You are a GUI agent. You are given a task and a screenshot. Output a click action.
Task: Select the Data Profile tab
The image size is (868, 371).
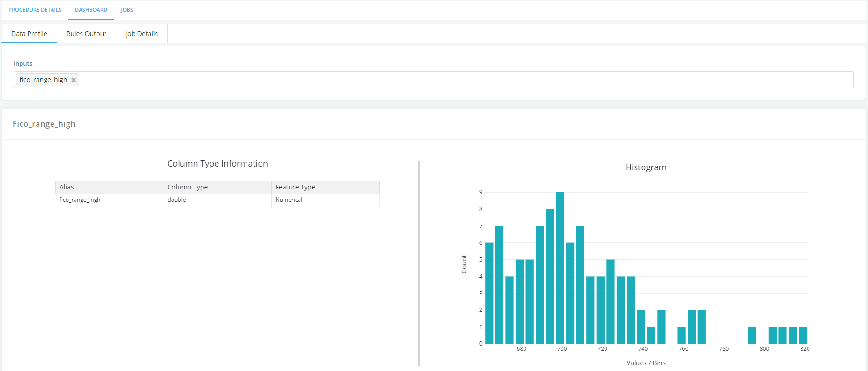(29, 34)
